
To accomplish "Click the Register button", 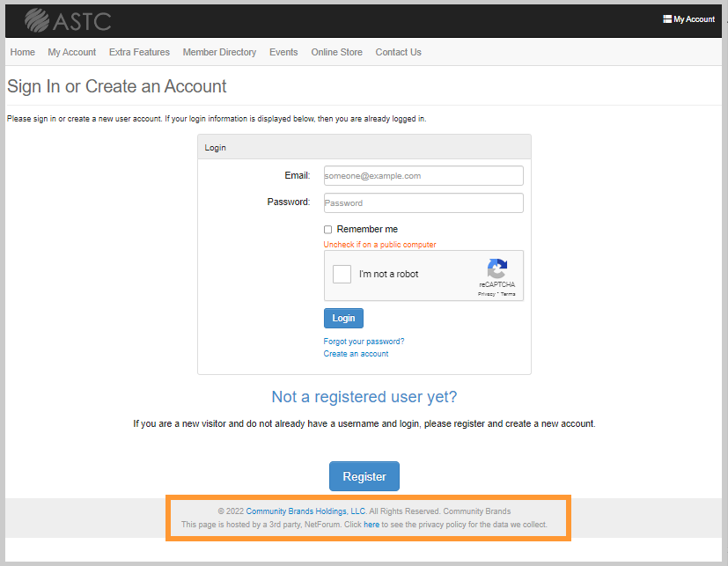I will point(364,475).
